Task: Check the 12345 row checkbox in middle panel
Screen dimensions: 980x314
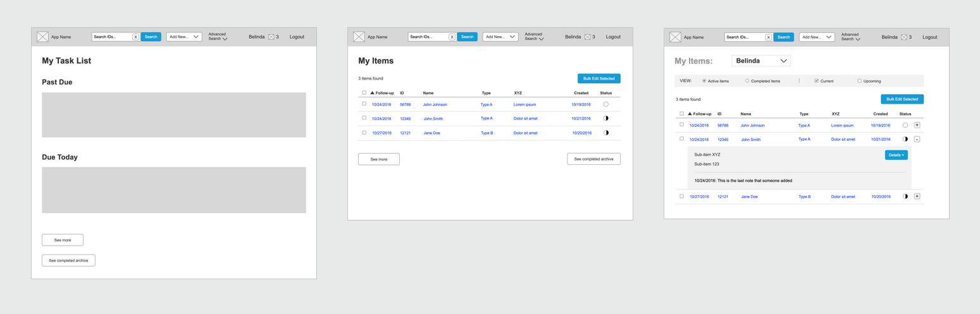Action: 364,118
